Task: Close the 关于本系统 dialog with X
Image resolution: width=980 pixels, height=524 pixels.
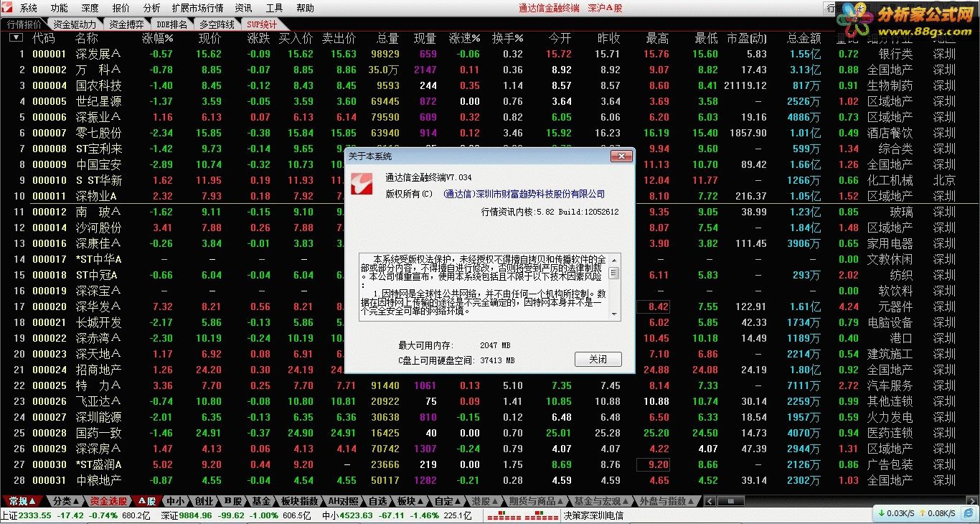Action: point(621,156)
